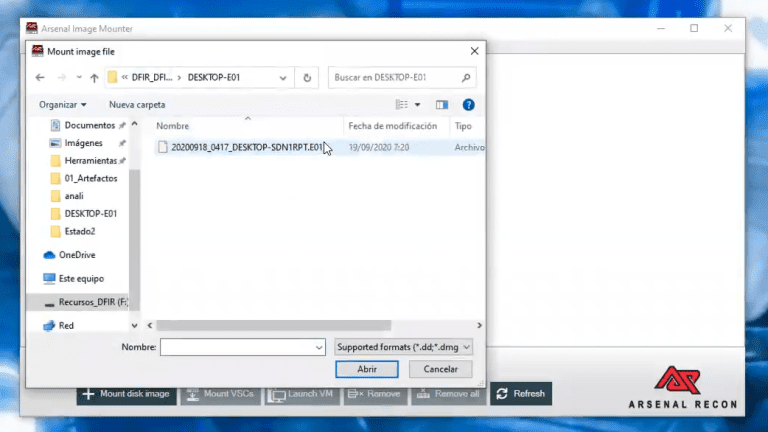
Task: Click the Nombre filename input field
Action: coord(242,347)
